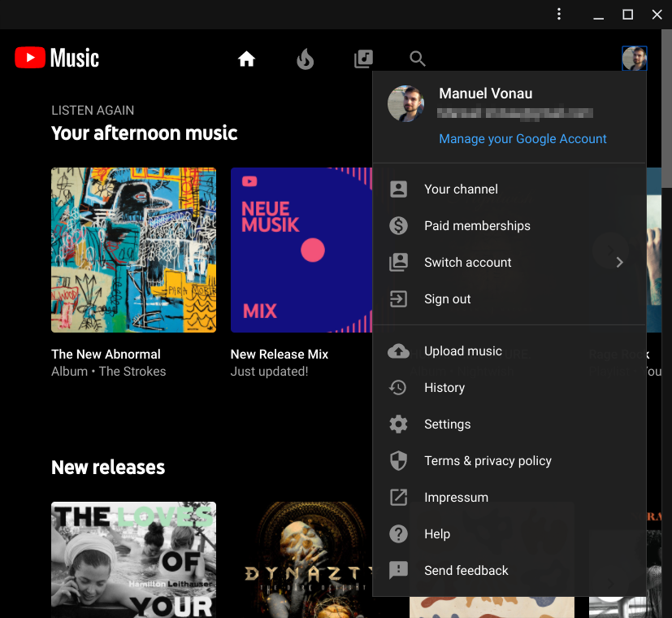672x618 pixels.
Task: Click the YouTube Music logo
Action: point(55,58)
